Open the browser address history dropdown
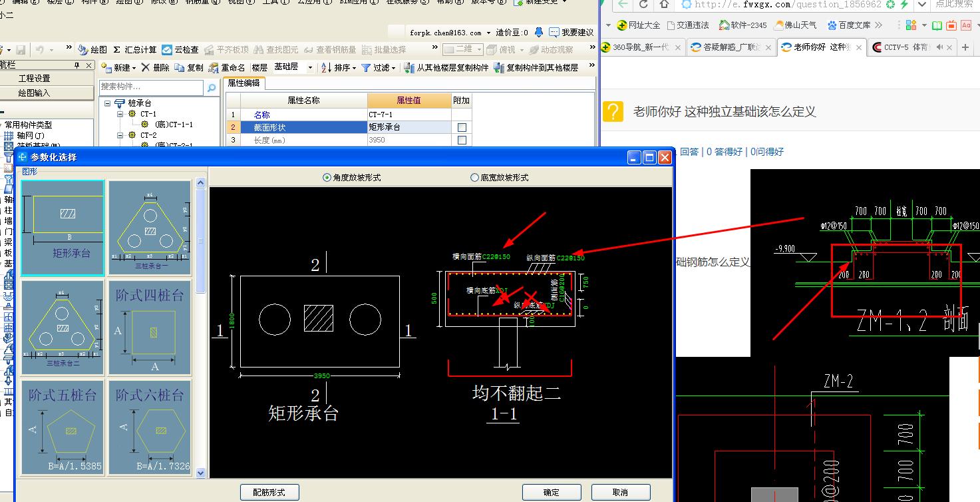The height and width of the screenshot is (502, 980). [921, 5]
